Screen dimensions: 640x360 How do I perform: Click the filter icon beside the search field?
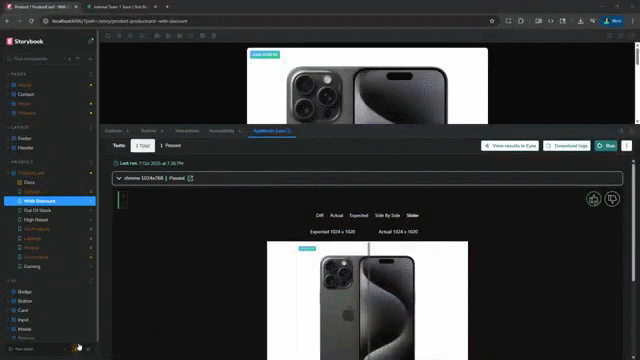78,59
